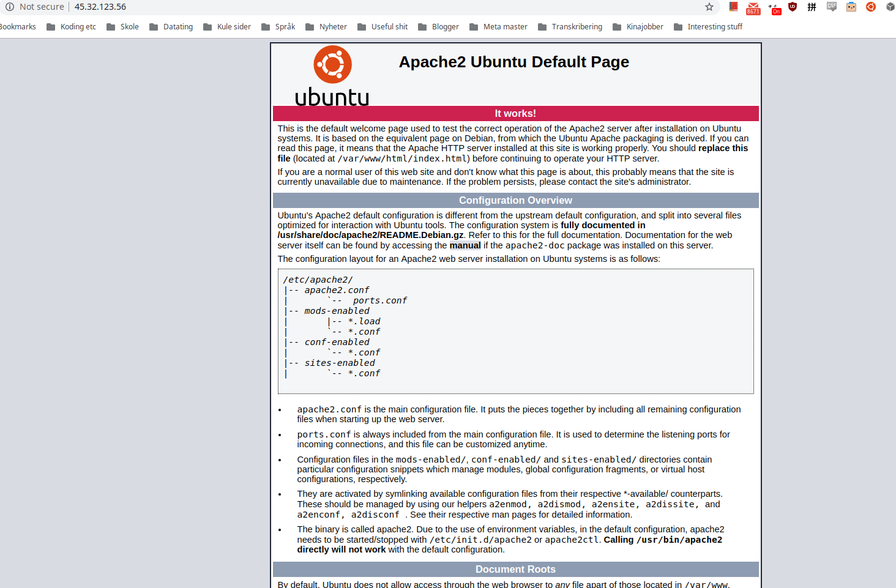Bookmark this page with the star icon
The image size is (896, 588).
[709, 7]
